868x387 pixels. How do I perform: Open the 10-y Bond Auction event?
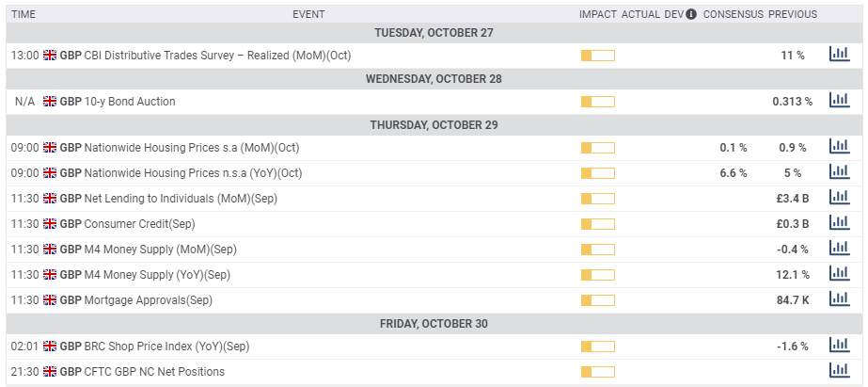pyautogui.click(x=130, y=102)
